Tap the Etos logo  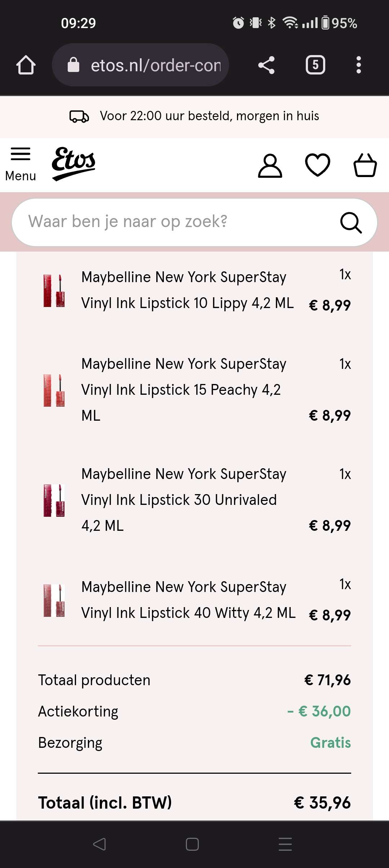[74, 163]
